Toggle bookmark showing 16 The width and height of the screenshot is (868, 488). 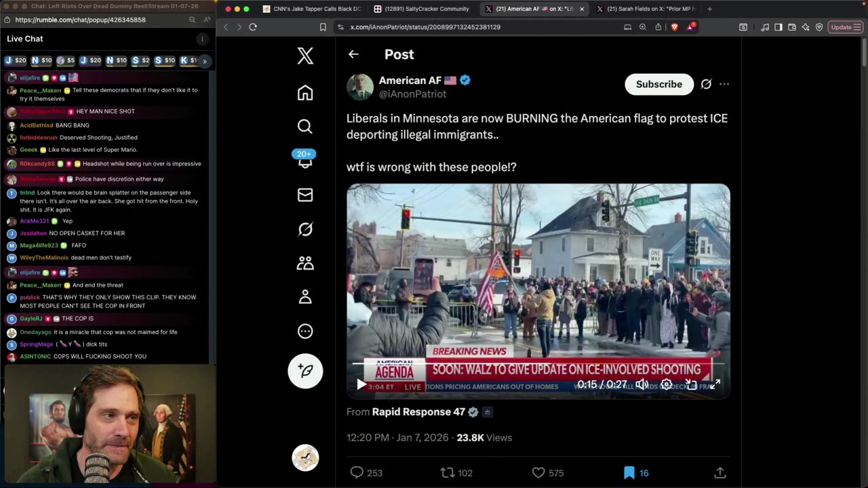click(x=636, y=472)
